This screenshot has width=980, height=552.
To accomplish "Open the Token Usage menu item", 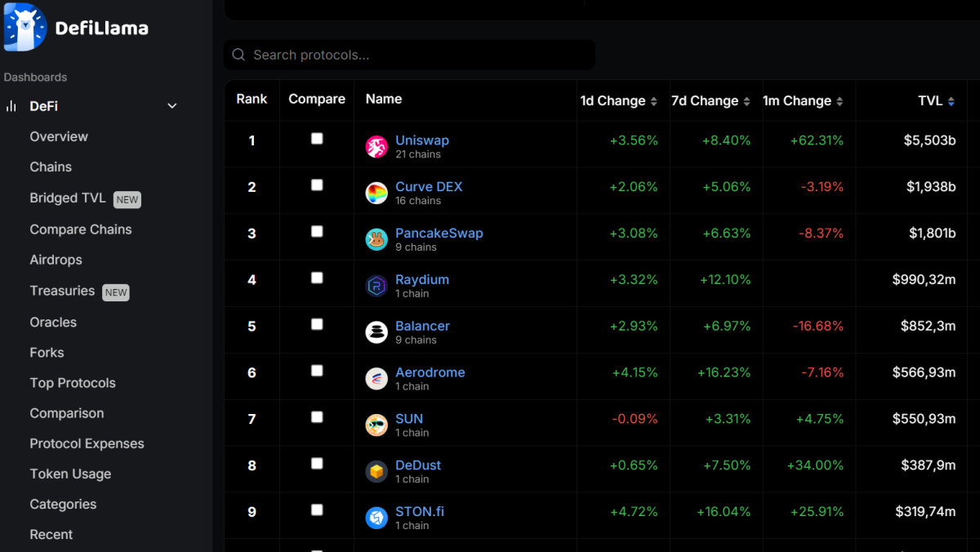I will pyautogui.click(x=70, y=474).
